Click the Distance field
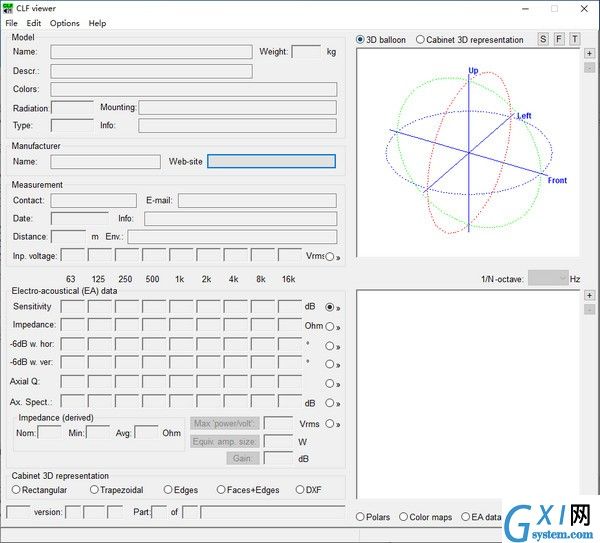The image size is (600, 543). pos(68,237)
